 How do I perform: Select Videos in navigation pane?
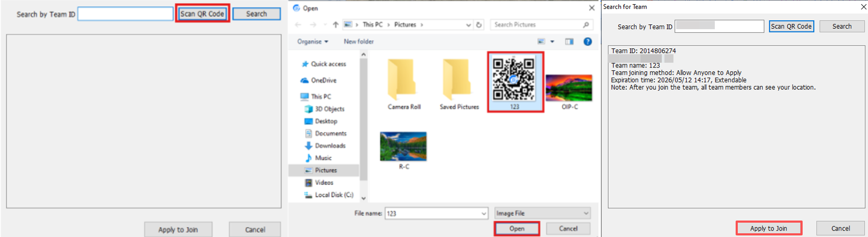(x=319, y=182)
